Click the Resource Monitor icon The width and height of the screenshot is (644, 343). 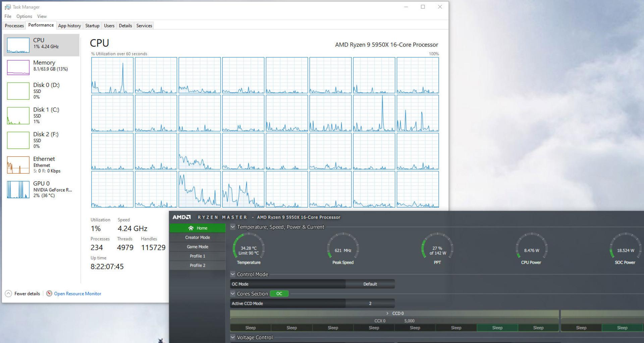(x=49, y=293)
